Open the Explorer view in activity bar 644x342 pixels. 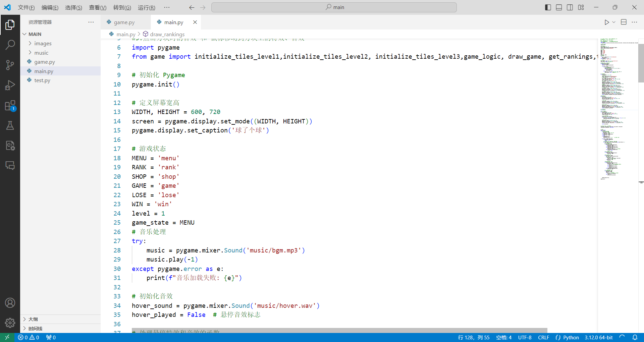[10, 24]
